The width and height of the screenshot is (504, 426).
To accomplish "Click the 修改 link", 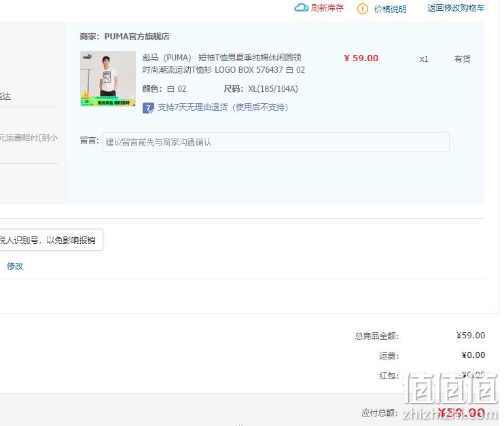I will (15, 266).
